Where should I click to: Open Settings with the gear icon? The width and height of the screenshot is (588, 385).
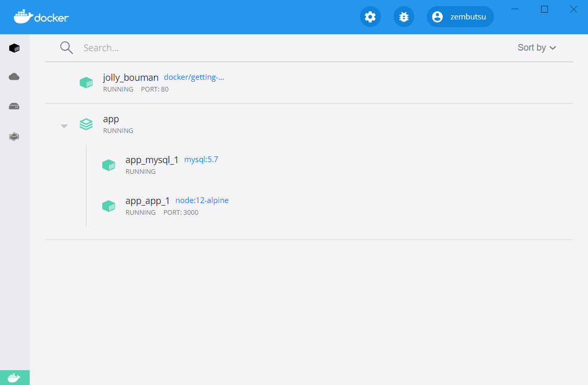(x=370, y=17)
